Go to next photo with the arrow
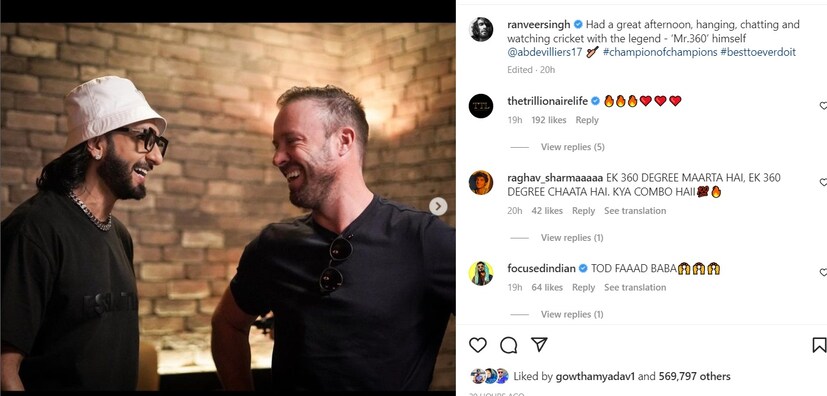 [x=438, y=206]
